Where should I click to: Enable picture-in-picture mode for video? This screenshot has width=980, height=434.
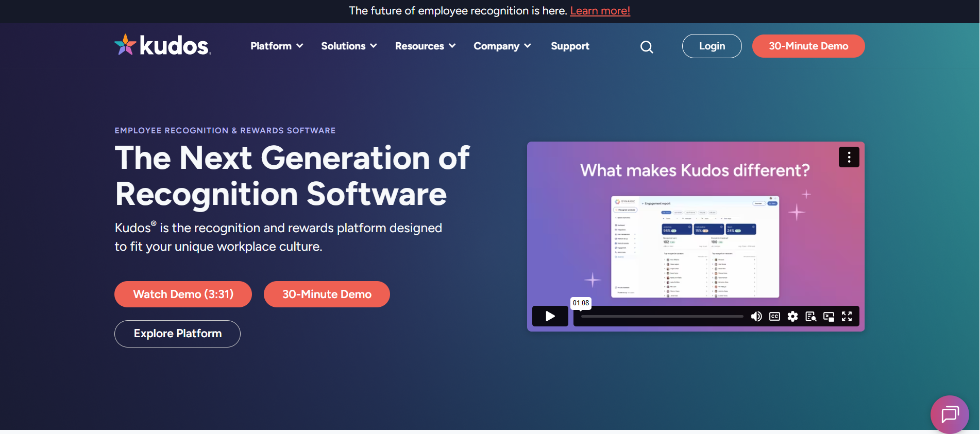pos(829,317)
